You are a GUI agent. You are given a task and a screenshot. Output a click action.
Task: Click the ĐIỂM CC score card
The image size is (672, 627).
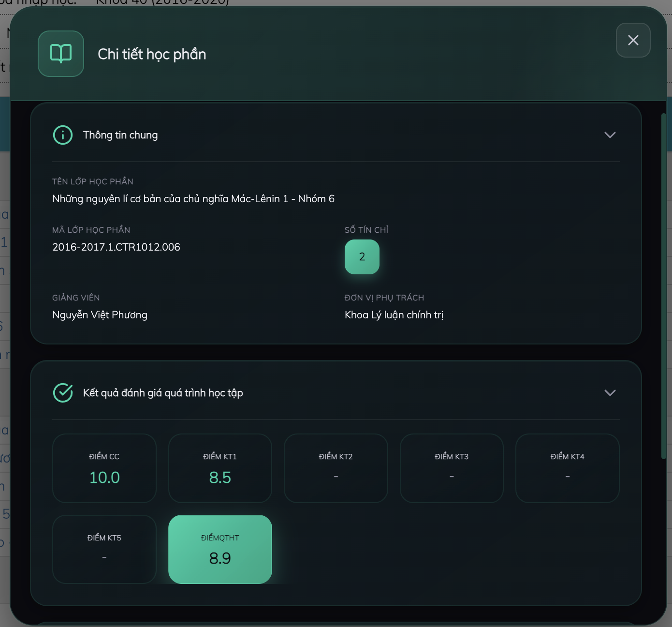click(x=104, y=468)
